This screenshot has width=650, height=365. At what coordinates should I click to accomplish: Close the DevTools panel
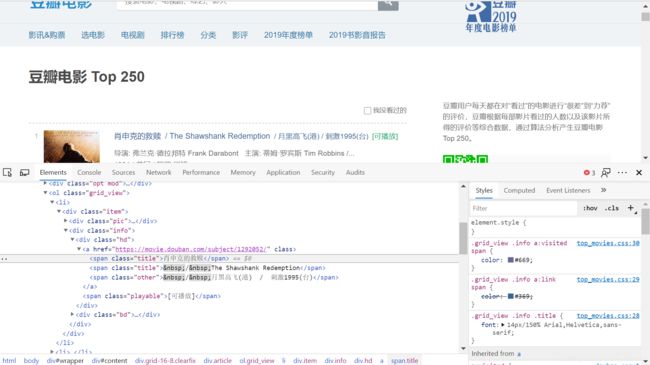tap(639, 173)
